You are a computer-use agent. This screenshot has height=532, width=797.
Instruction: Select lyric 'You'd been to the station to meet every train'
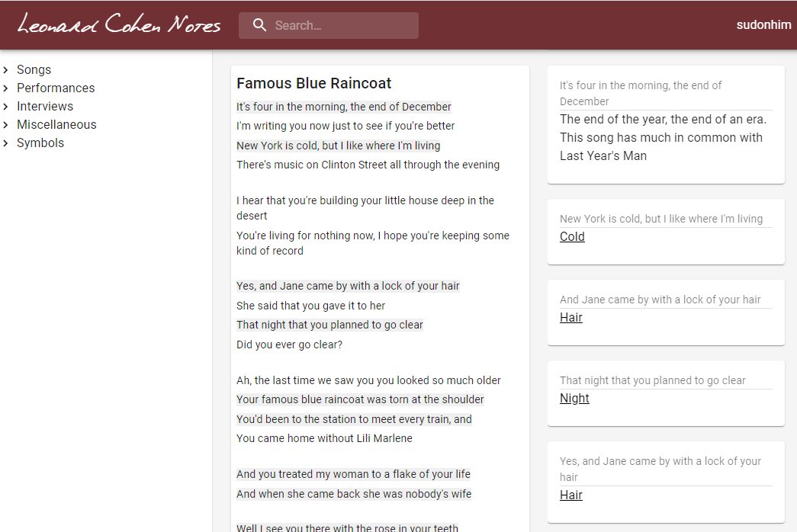click(x=354, y=419)
